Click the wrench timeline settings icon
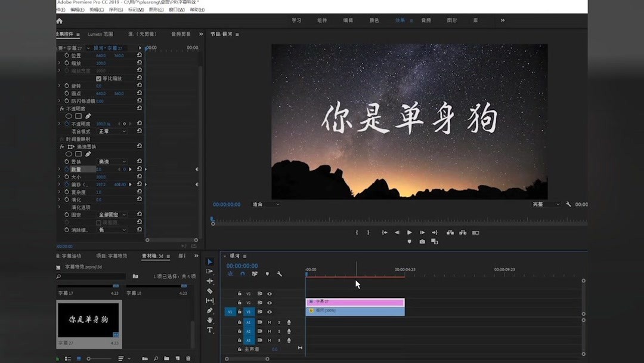Screen dimensions: 644x363 pos(279,273)
